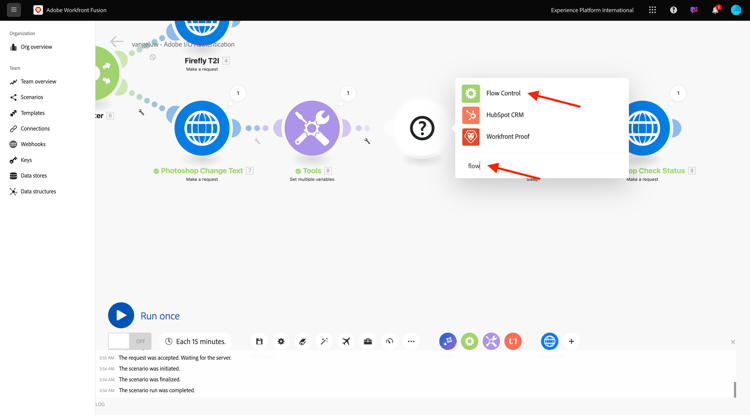Click the module search field containing flow
Viewport: 750px width, 415px height.
[x=541, y=165]
